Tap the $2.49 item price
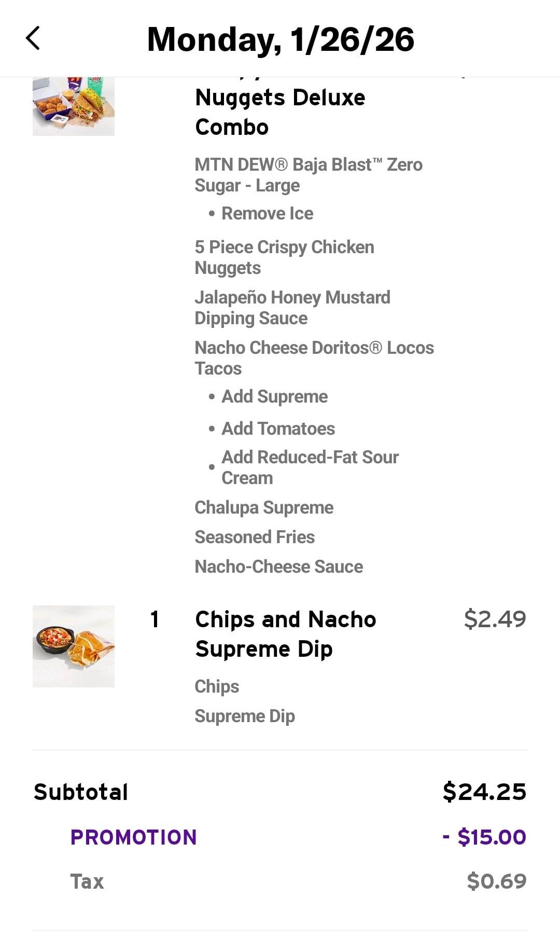Viewport: 560px width, 939px height. point(495,618)
